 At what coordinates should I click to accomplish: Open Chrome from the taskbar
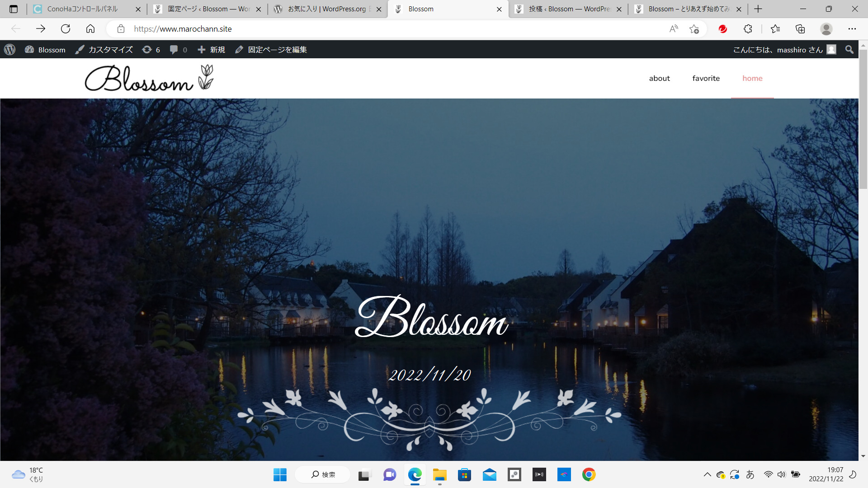coord(589,474)
